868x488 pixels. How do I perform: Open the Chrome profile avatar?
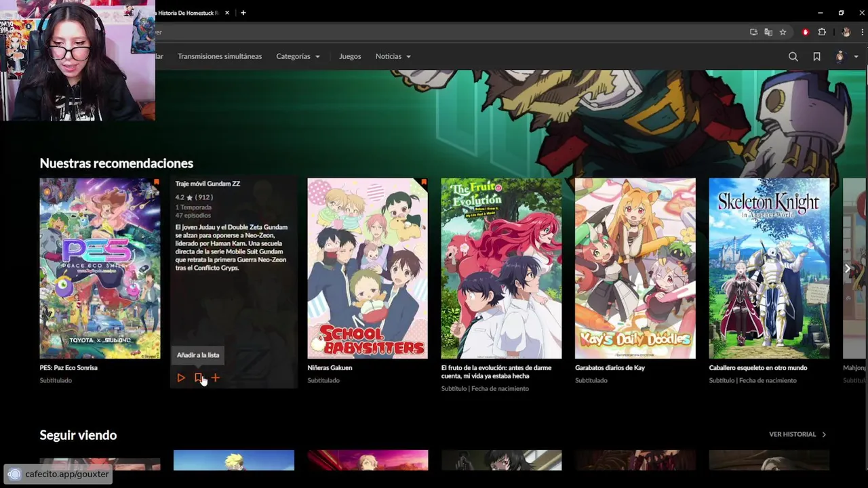click(846, 32)
